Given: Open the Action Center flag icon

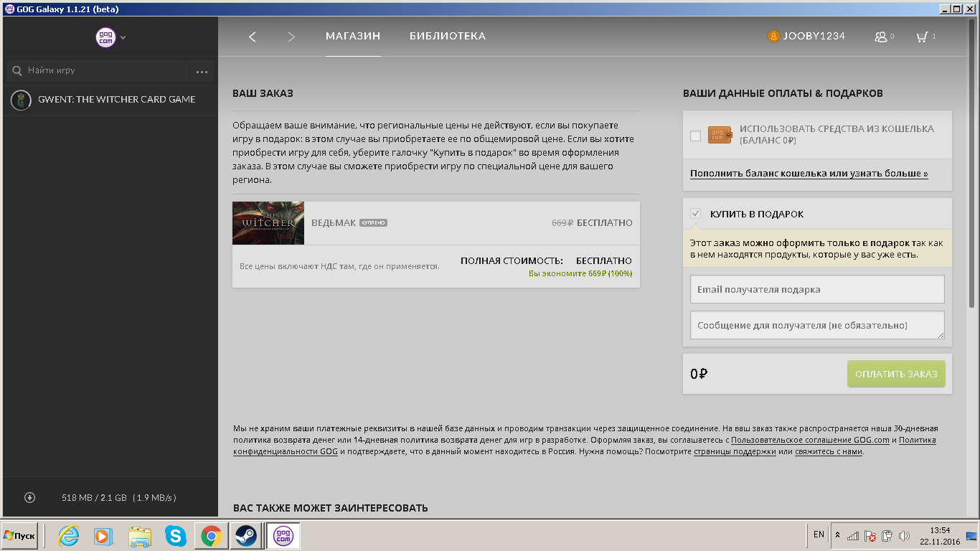Looking at the screenshot, I should pyautogui.click(x=870, y=535).
